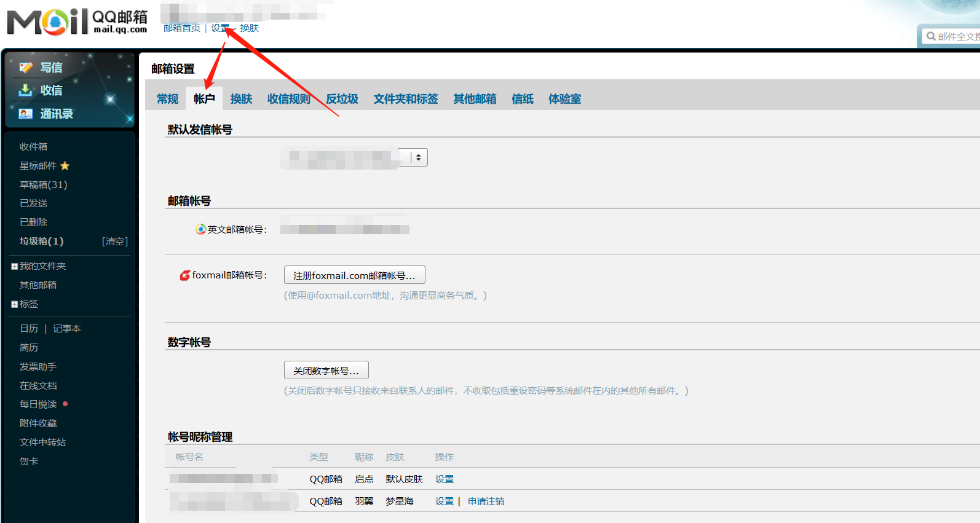Open the 发票助手 sidebar item
980x523 pixels.
pos(38,367)
